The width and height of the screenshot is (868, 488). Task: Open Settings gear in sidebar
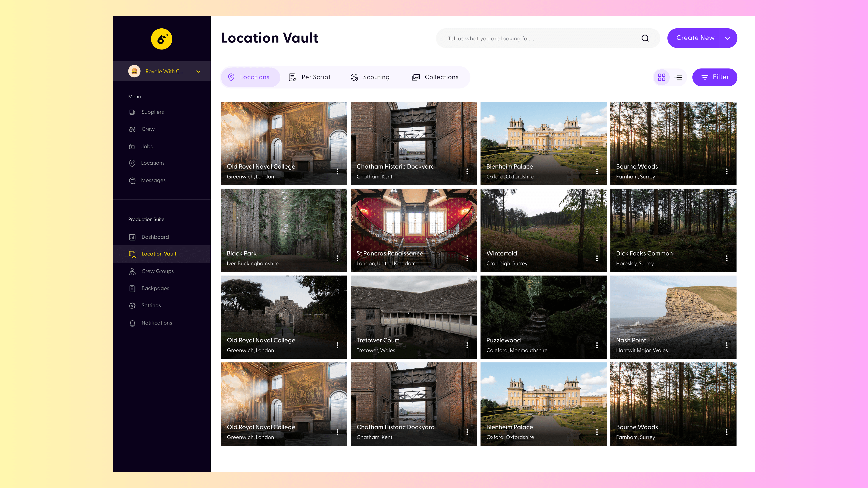click(x=132, y=306)
